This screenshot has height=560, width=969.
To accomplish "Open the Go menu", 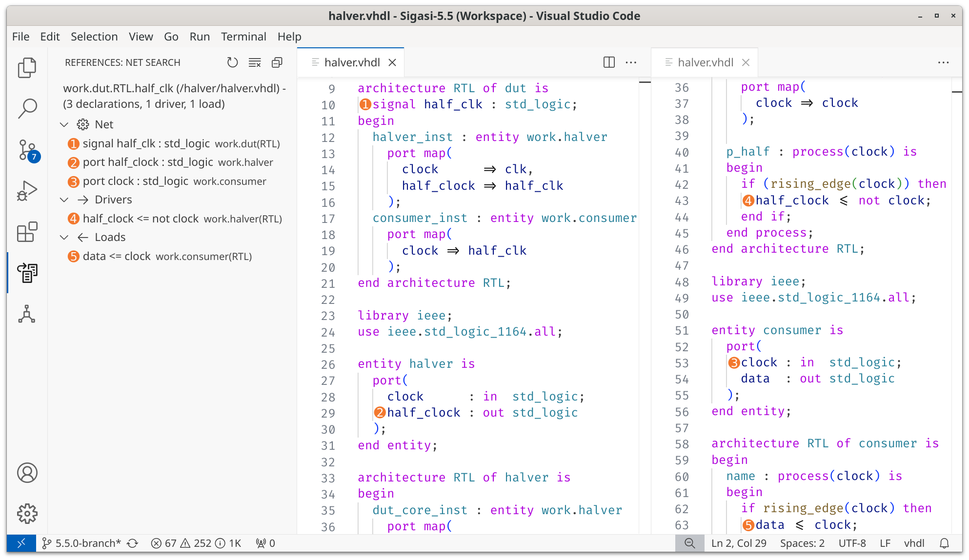I will pos(171,37).
